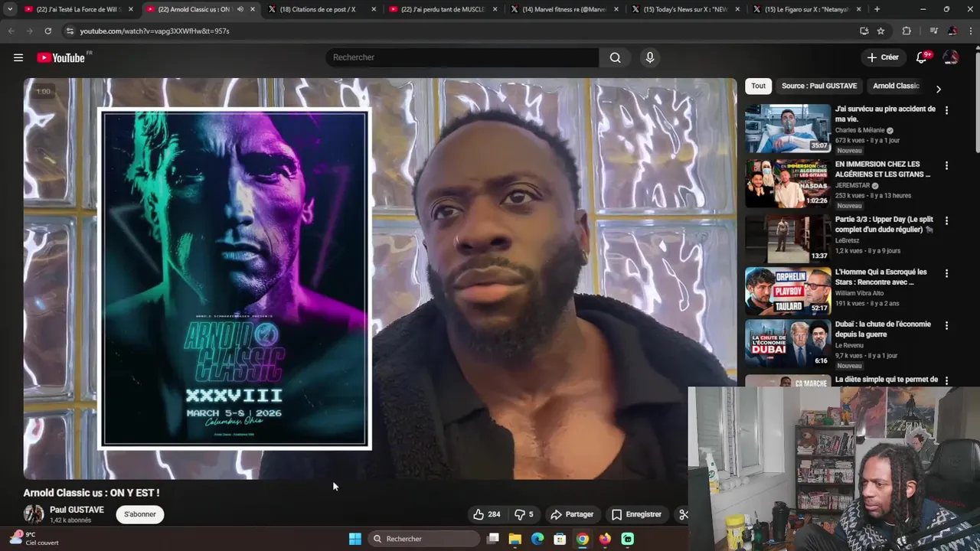Screen dimensions: 980x551
Task: Open install-app icon in address bar
Action: (x=864, y=31)
